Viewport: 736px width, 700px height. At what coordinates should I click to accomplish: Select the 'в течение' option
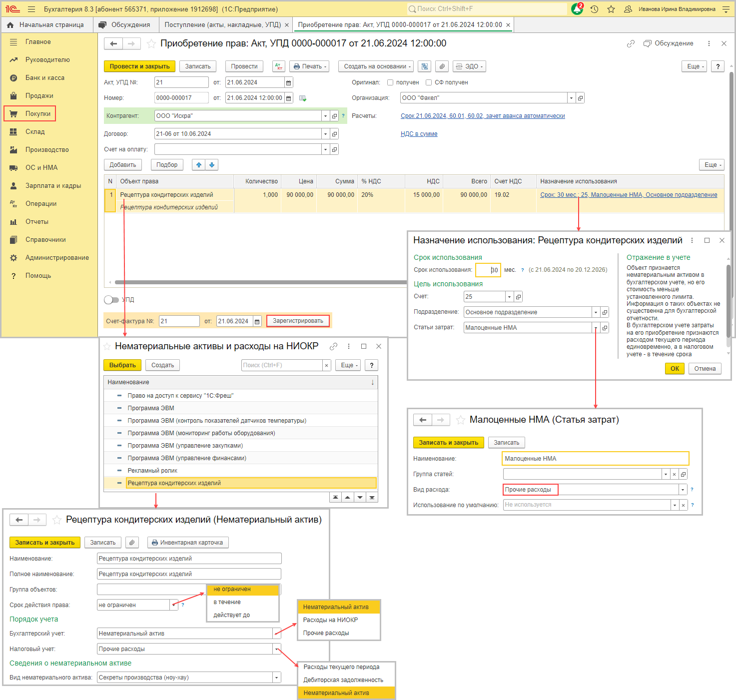(x=243, y=602)
